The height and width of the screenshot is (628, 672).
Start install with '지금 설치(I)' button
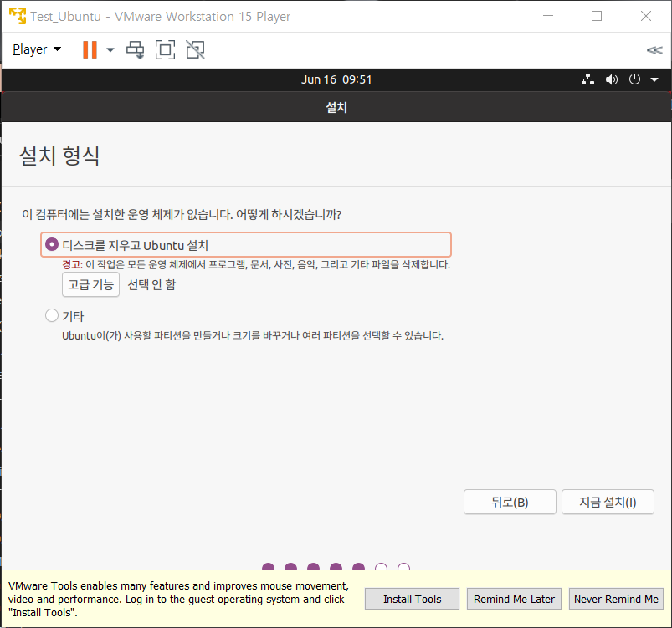[x=608, y=502]
